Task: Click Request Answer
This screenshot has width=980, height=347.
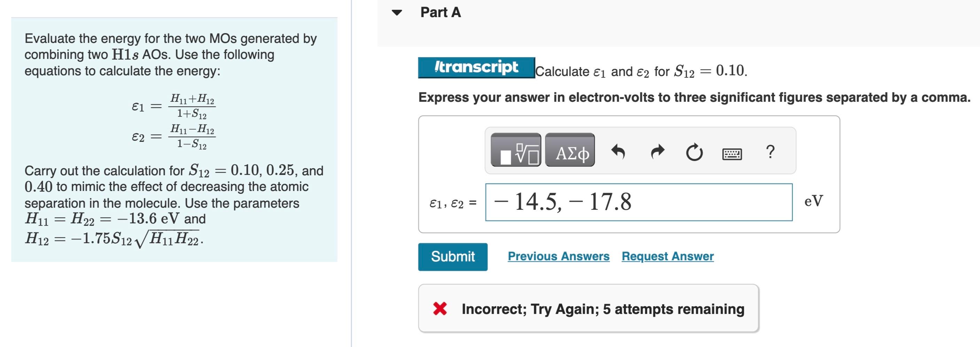Action: 667,256
